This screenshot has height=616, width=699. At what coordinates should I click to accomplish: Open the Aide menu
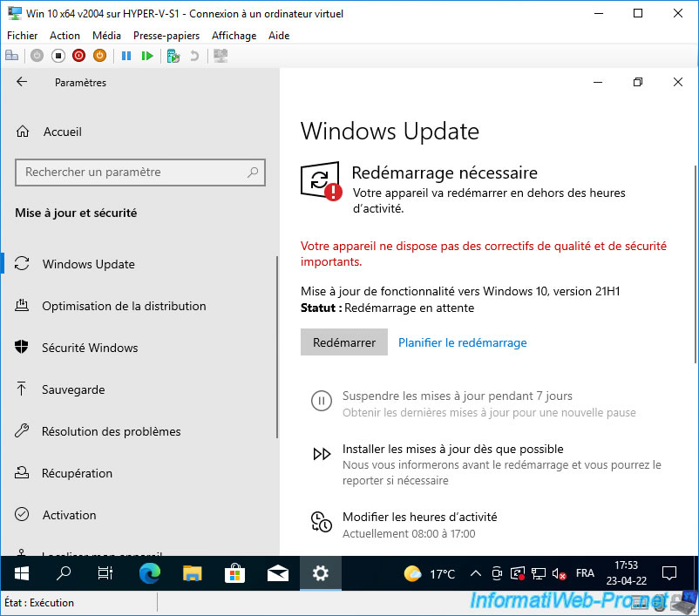(x=279, y=35)
